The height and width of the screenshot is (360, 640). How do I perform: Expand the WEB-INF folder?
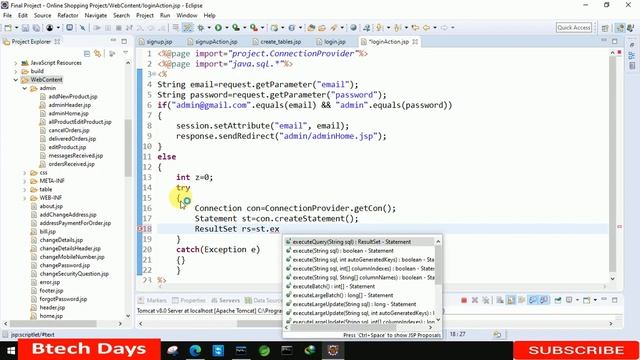(24, 198)
